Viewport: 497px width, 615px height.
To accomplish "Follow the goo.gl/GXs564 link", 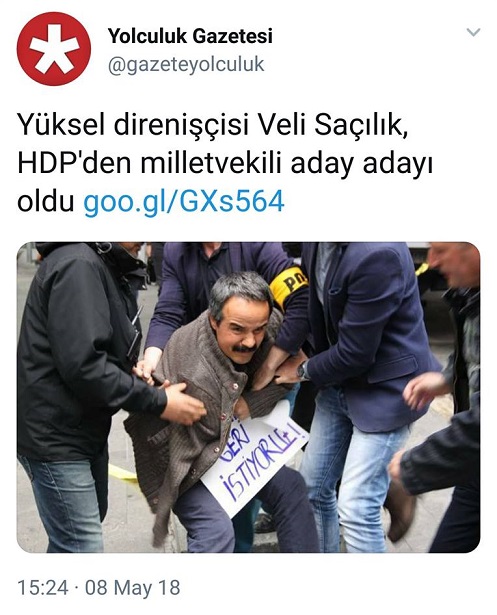I will pyautogui.click(x=184, y=202).
